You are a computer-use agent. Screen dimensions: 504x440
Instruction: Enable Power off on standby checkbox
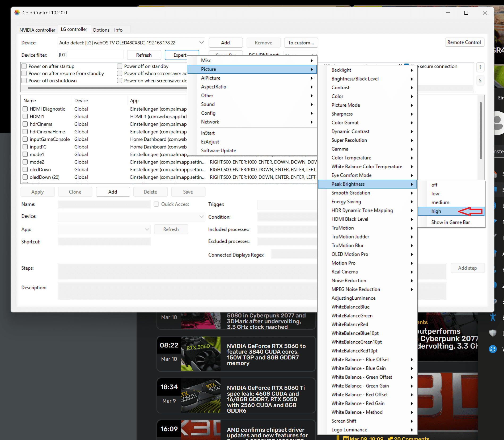(x=120, y=66)
